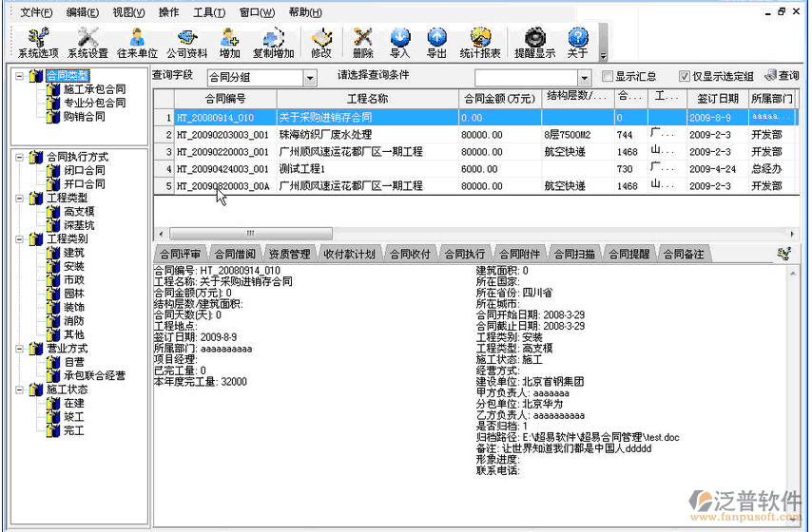Open the 统计报表 report icon

click(480, 38)
